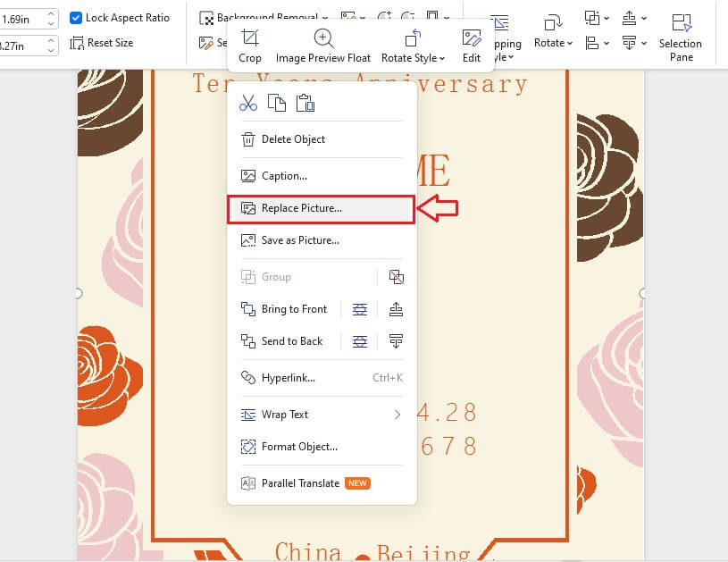The image size is (728, 562).
Task: Click the Wrap Text icon in menu
Action: [248, 415]
